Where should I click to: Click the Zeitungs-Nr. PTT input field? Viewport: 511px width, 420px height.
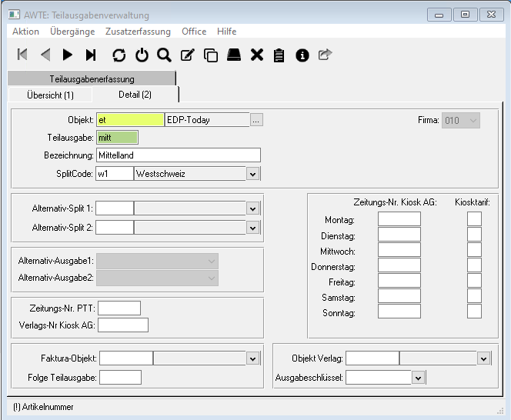(119, 308)
